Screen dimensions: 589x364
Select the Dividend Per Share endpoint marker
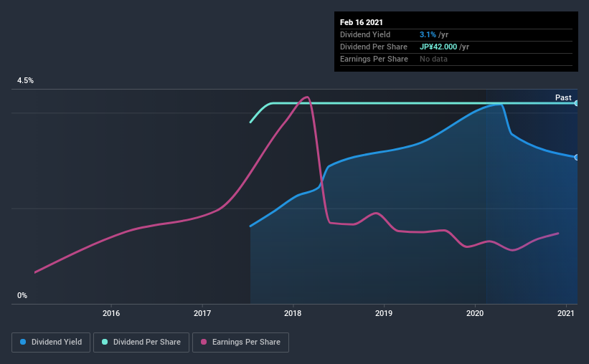[x=577, y=103]
